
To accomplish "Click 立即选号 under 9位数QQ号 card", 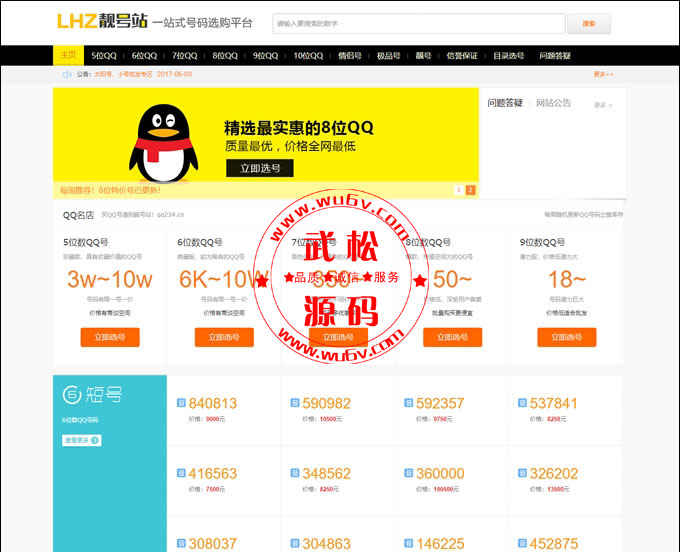I will pyautogui.click(x=566, y=337).
